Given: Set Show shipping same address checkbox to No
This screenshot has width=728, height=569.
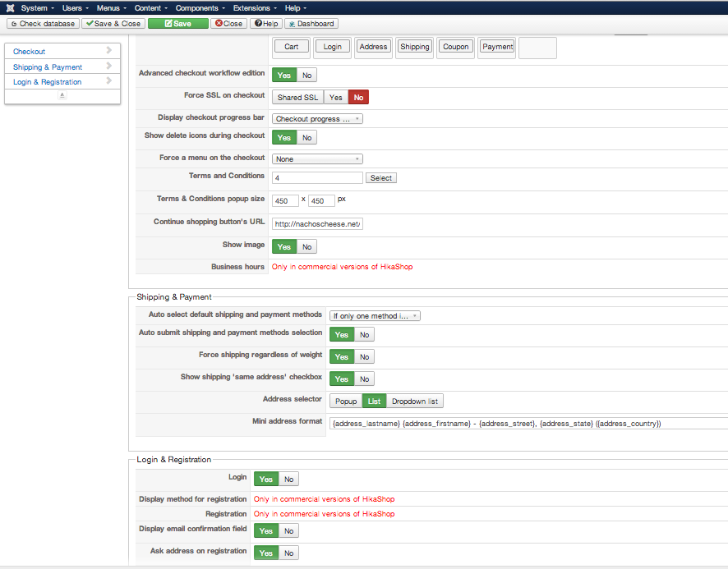Looking at the screenshot, I should coord(365,379).
